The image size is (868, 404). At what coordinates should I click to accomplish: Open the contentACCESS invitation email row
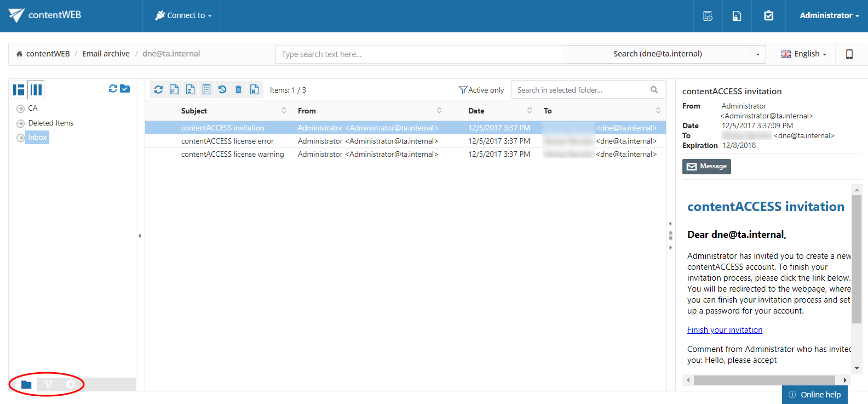click(405, 128)
